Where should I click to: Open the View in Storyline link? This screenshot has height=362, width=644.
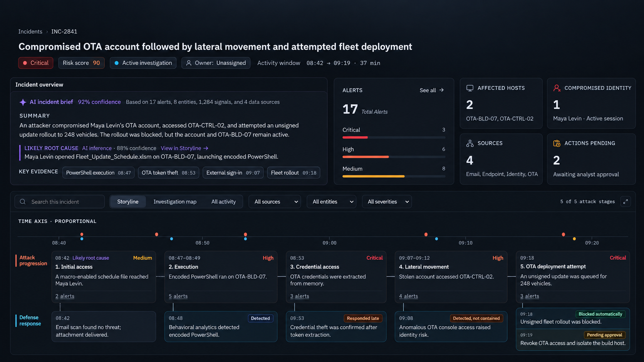click(184, 148)
